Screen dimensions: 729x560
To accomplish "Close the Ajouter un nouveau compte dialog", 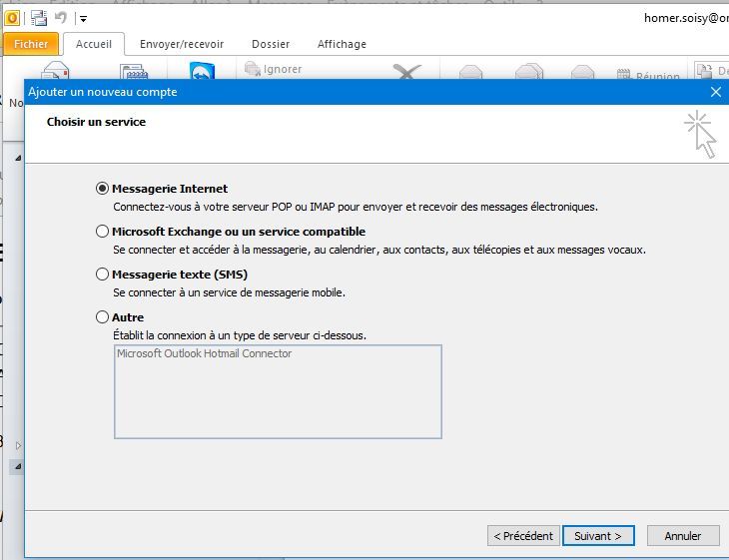I will 715,92.
